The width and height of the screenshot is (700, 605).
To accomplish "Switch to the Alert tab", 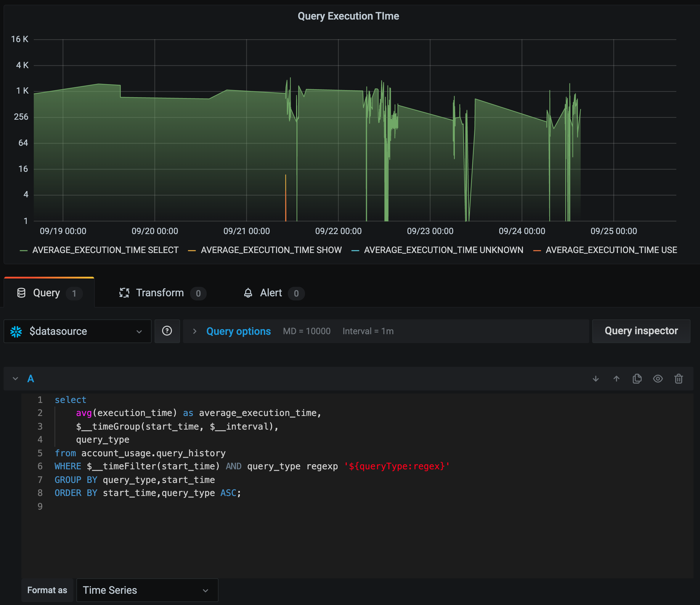I will [274, 293].
